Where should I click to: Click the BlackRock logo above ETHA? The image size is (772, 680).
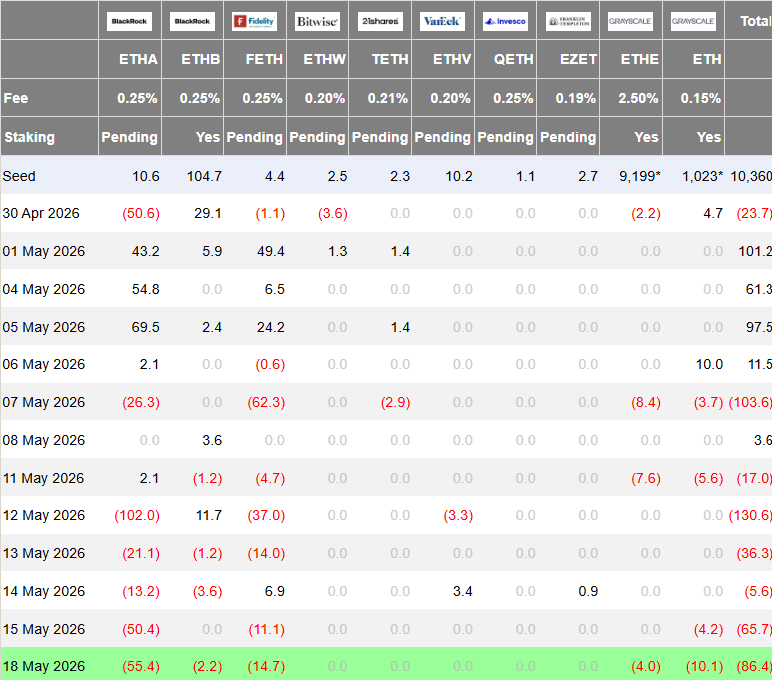point(129,21)
